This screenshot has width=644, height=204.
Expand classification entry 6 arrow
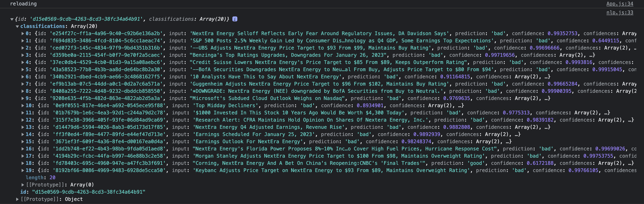click(23, 77)
